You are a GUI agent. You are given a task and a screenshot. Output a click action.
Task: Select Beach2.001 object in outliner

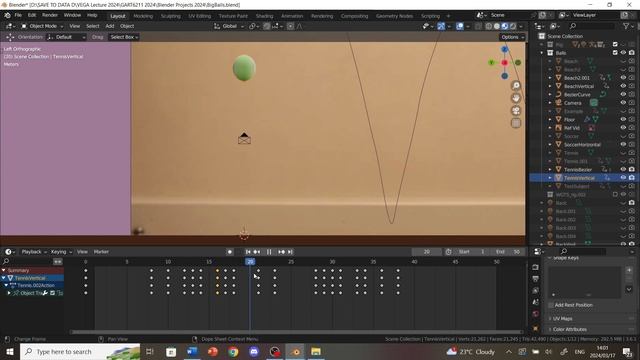pyautogui.click(x=577, y=78)
